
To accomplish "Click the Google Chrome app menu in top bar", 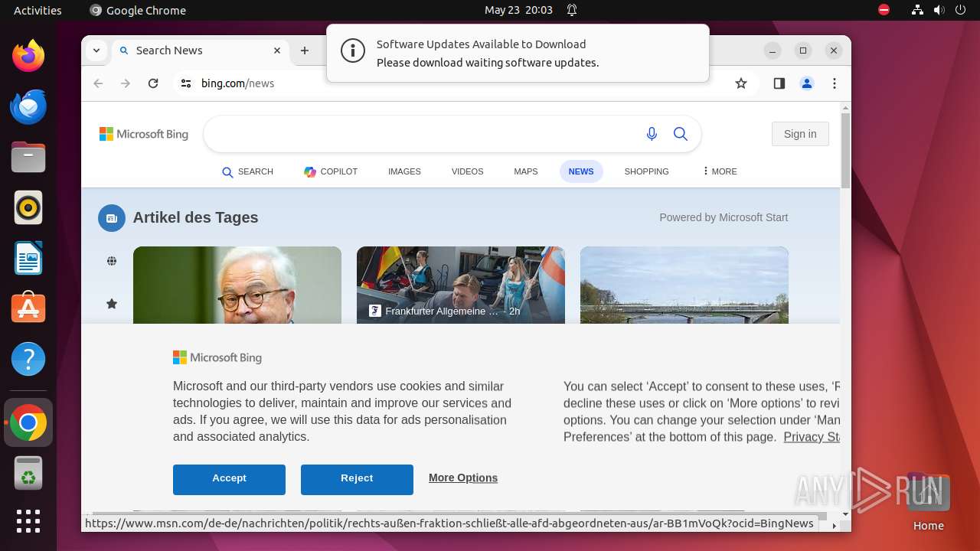I will (x=138, y=10).
